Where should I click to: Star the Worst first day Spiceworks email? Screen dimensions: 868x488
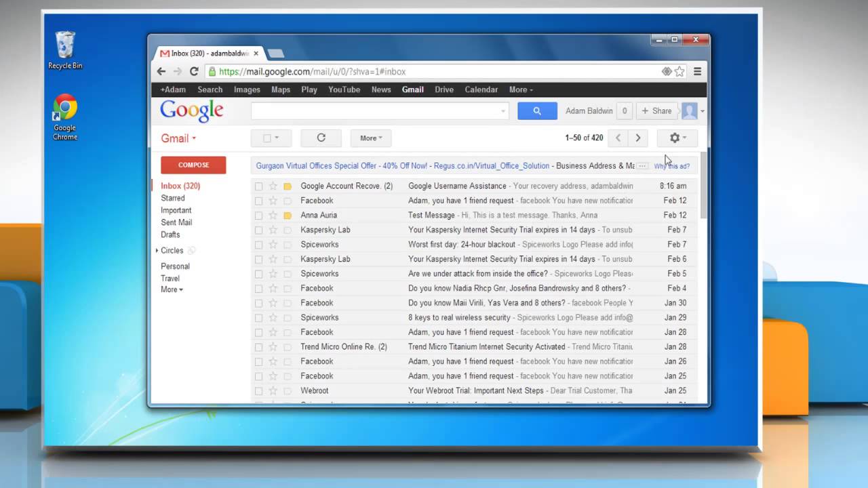273,244
